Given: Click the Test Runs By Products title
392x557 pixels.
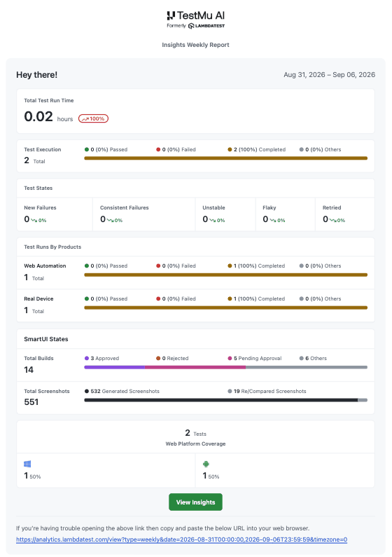Looking at the screenshot, I should coord(52,247).
